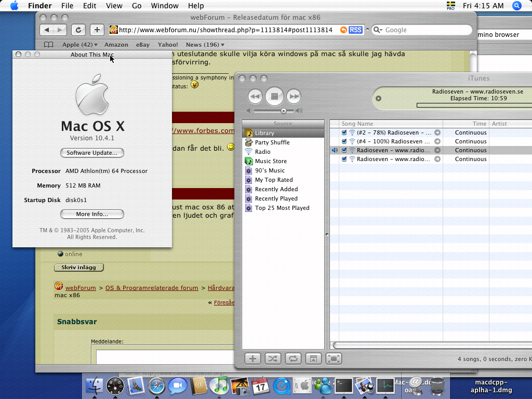Open the Google search magnifier dropdown
Viewport: 532px width, 399px height.
378,30
